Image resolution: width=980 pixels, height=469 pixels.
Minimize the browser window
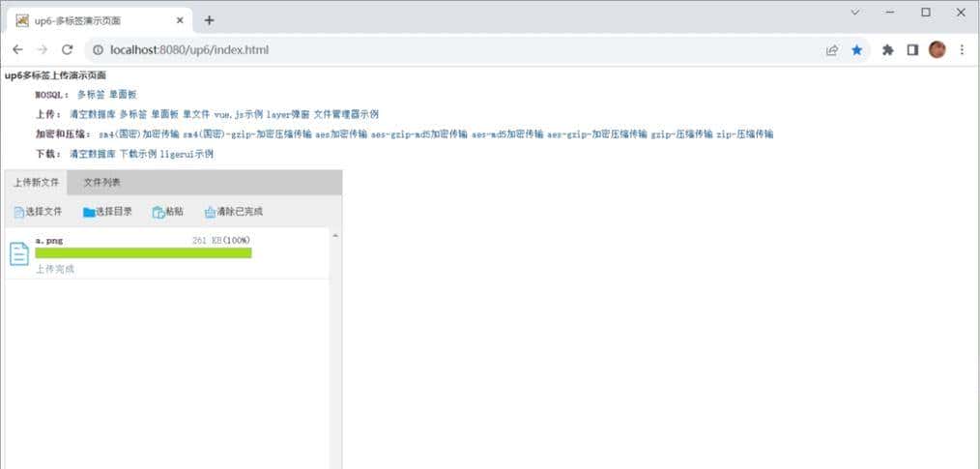click(890, 12)
